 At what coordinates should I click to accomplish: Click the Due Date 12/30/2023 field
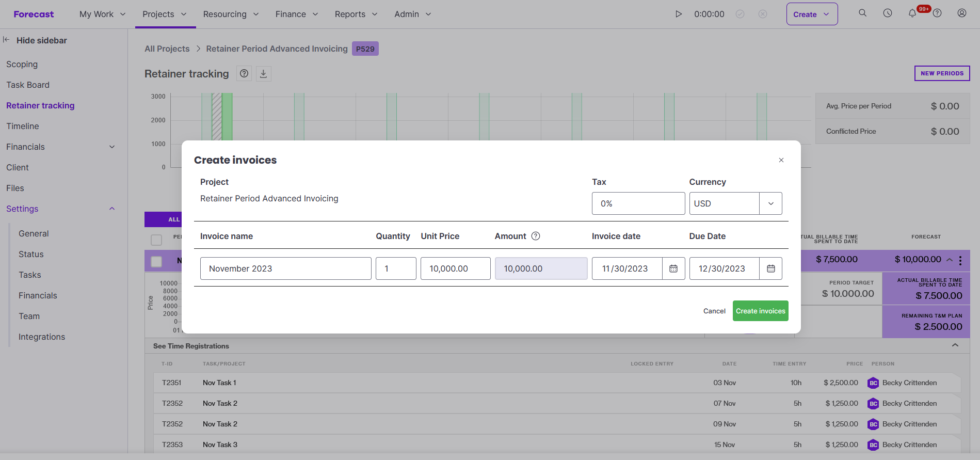725,268
